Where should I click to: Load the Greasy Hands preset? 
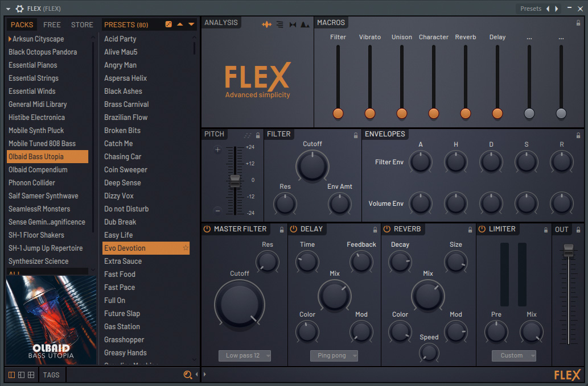coord(125,352)
